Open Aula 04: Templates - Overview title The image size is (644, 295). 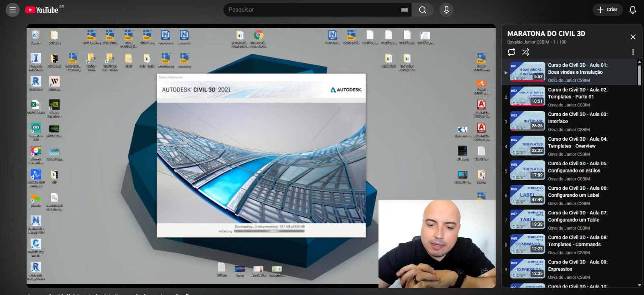coord(578,142)
